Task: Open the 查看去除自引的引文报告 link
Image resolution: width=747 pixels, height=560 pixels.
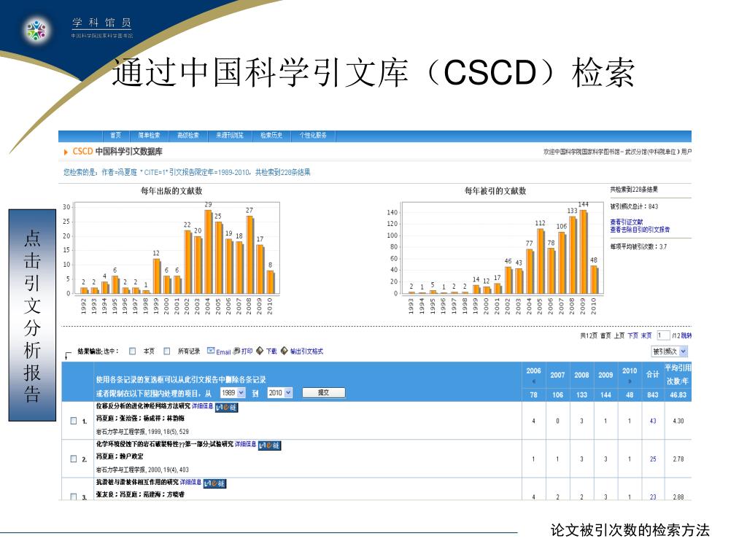Action: click(x=640, y=230)
